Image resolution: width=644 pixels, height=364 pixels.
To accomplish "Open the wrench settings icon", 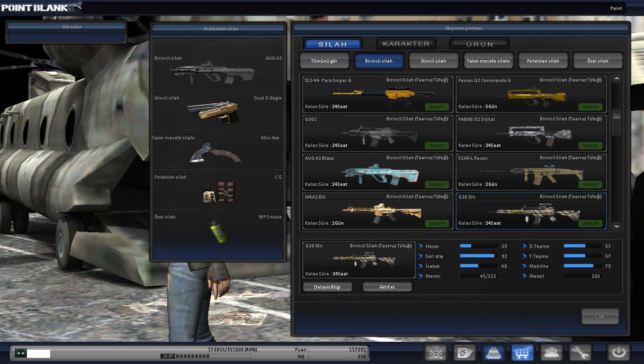I will pos(580,353).
